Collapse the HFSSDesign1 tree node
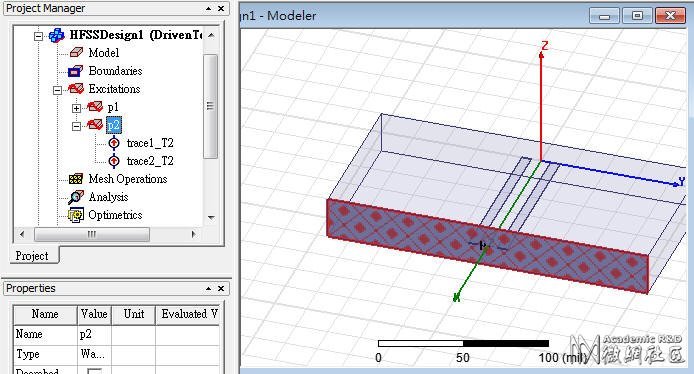 (x=39, y=36)
